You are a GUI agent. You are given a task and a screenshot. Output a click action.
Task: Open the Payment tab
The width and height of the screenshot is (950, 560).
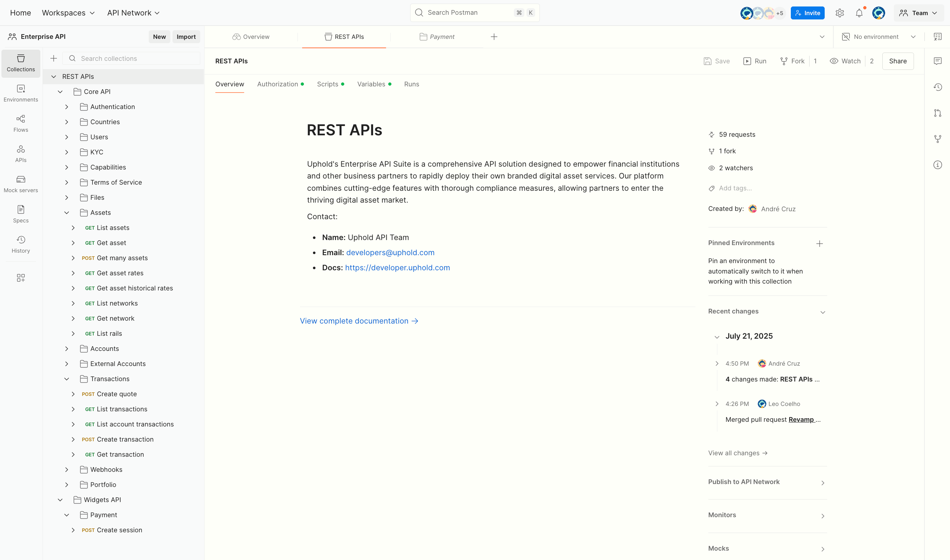click(437, 37)
